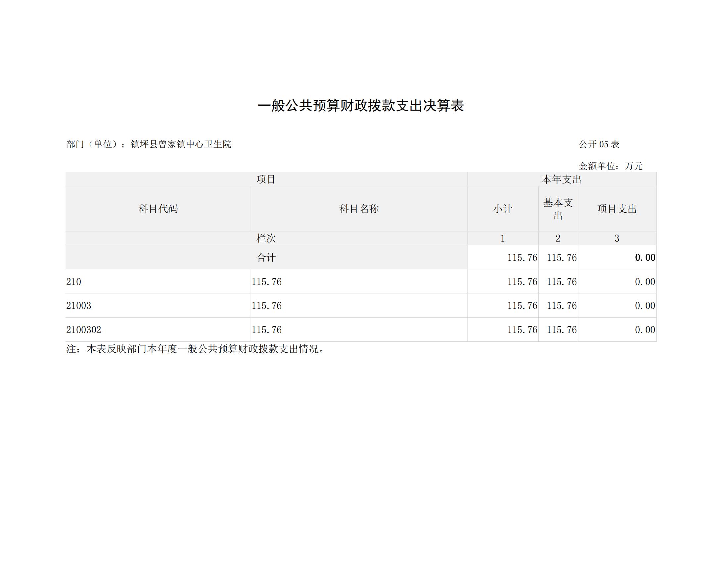
Task: Click the 小计 column header
Action: pos(503,209)
